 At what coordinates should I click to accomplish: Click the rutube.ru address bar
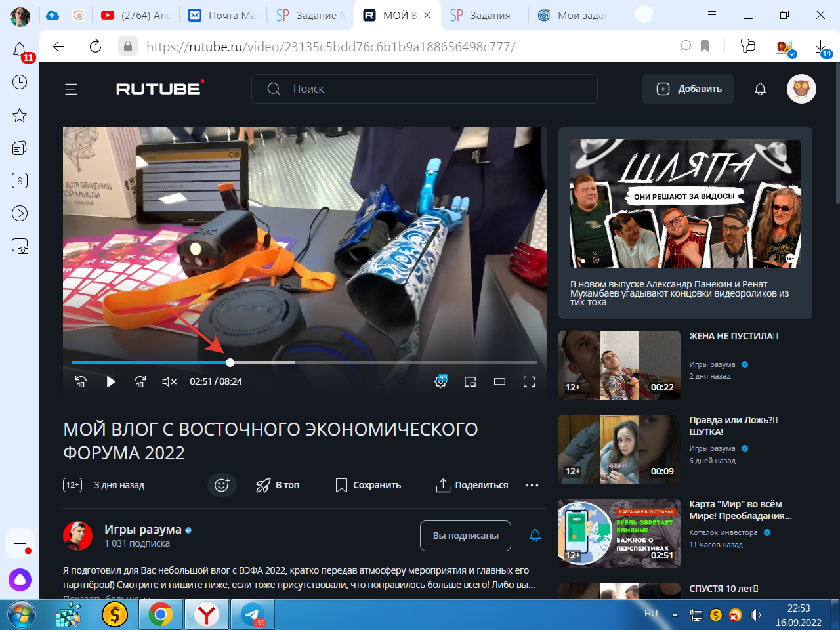coord(331,46)
